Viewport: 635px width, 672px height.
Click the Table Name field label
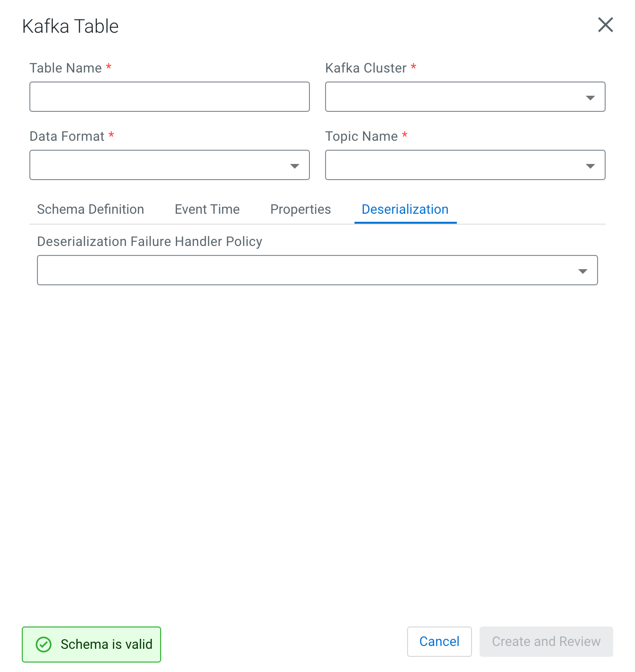(x=66, y=68)
